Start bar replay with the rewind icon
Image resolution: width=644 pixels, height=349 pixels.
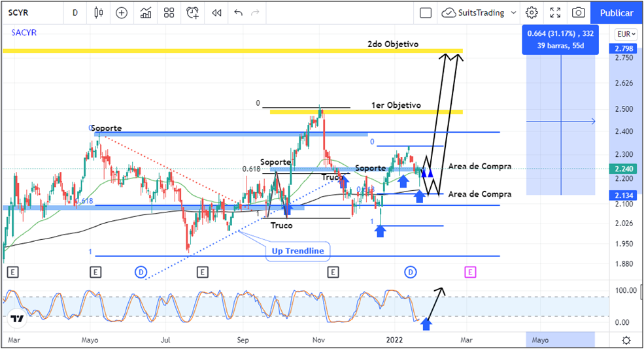[216, 12]
